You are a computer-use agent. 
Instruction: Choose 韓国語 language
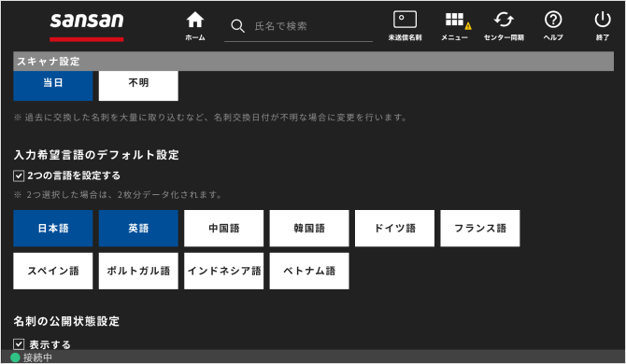(309, 228)
